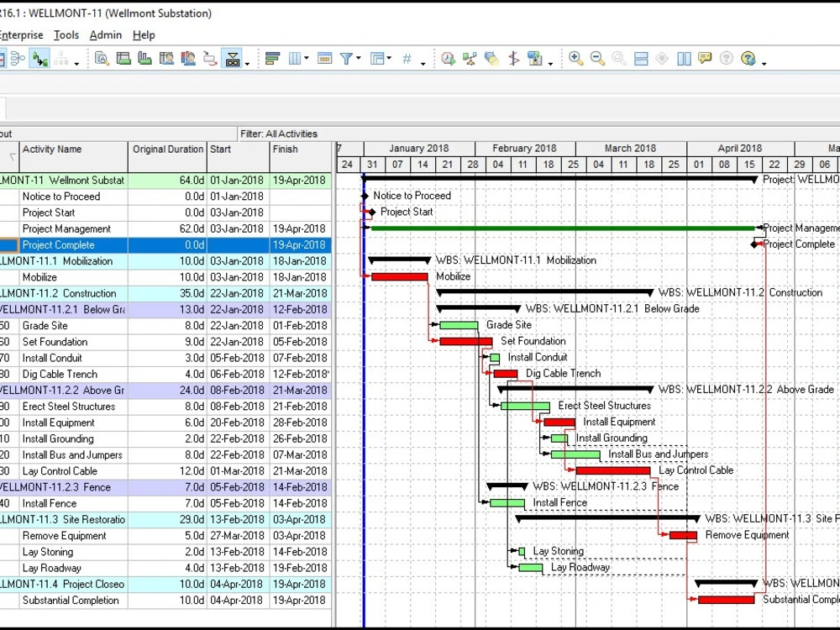Click the Zoom Out magnifier
This screenshot has width=840, height=630.
coord(597,59)
